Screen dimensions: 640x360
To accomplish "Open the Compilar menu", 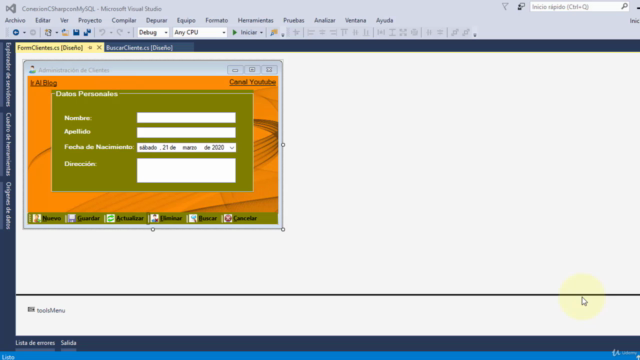I will (124, 20).
